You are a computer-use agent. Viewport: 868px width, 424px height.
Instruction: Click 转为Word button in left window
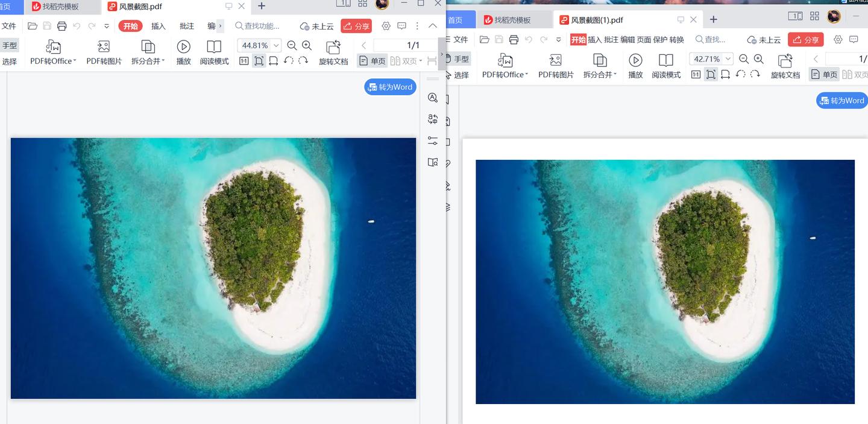(x=390, y=87)
